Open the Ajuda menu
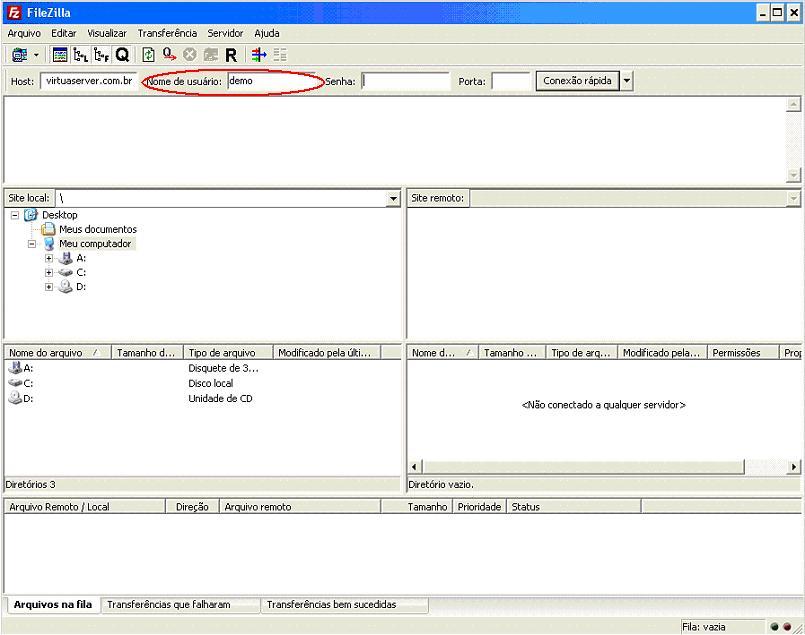Viewport: 805px width, 635px height. click(267, 33)
